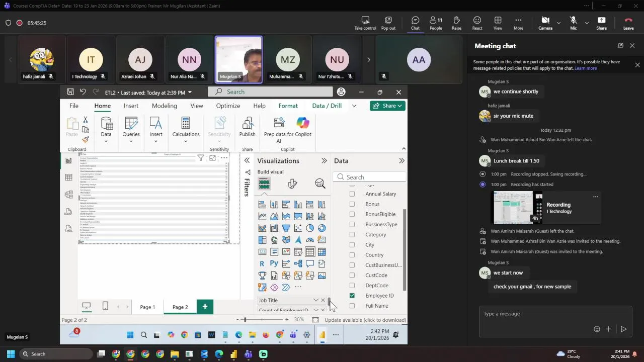Viewport: 644px width, 362px height.
Task: Insert the R script visual
Action: 262,263
